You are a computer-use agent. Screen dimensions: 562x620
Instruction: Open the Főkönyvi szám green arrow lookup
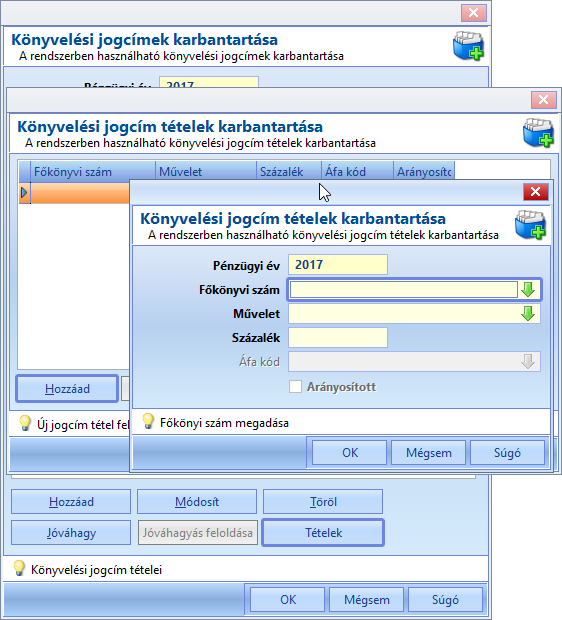(528, 289)
